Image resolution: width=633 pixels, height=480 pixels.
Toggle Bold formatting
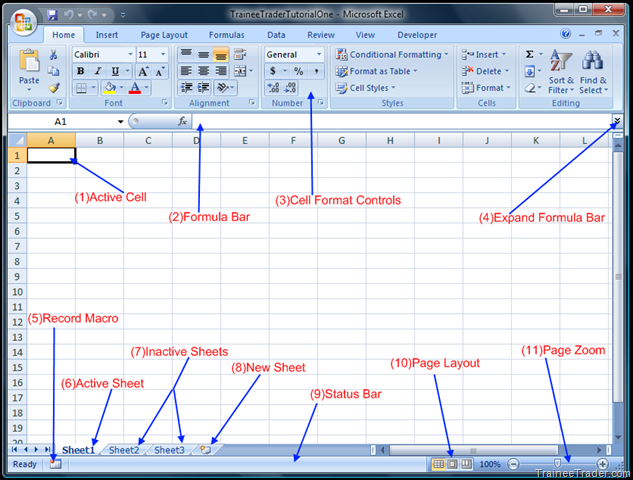pos(81,72)
